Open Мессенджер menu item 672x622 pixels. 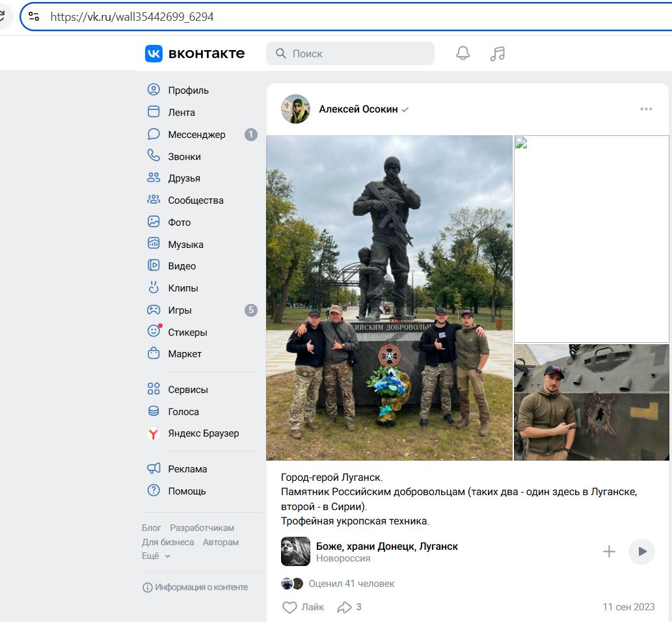pyautogui.click(x=196, y=135)
